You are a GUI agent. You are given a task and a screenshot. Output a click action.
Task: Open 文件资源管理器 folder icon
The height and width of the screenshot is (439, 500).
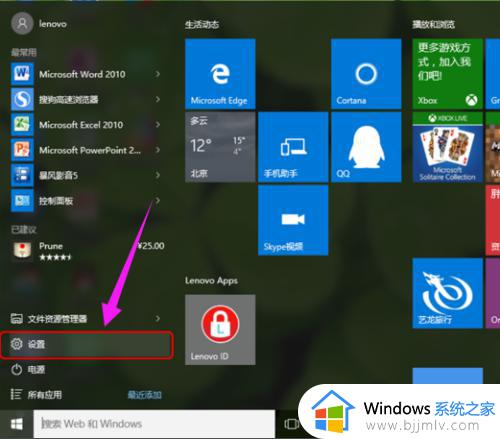pyautogui.click(x=16, y=319)
